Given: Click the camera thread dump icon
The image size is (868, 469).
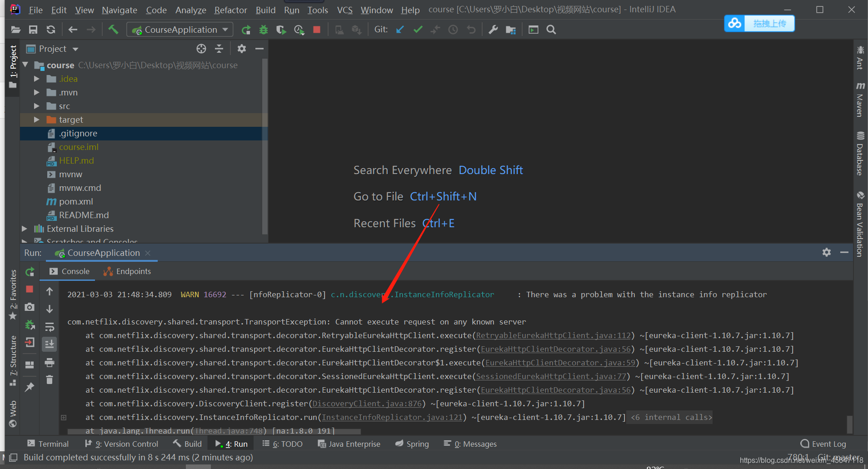Looking at the screenshot, I should point(30,307).
